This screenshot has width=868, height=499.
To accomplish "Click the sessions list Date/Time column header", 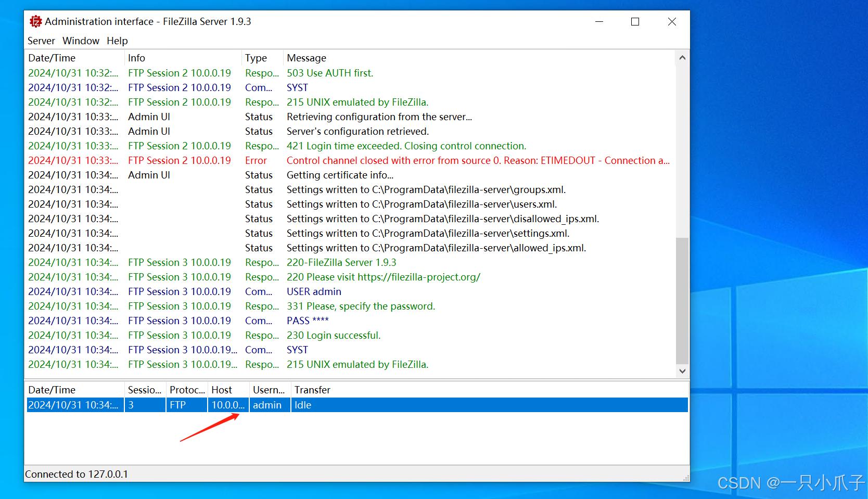I will click(74, 390).
